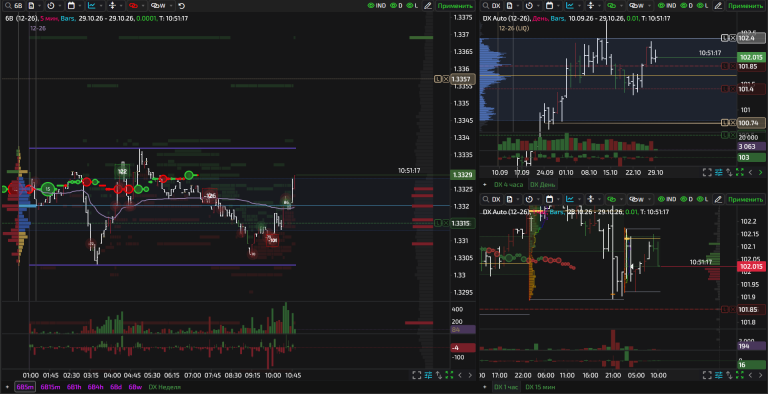
Task: Open symbol search in the 6B chart toolbar
Action: [7, 6]
